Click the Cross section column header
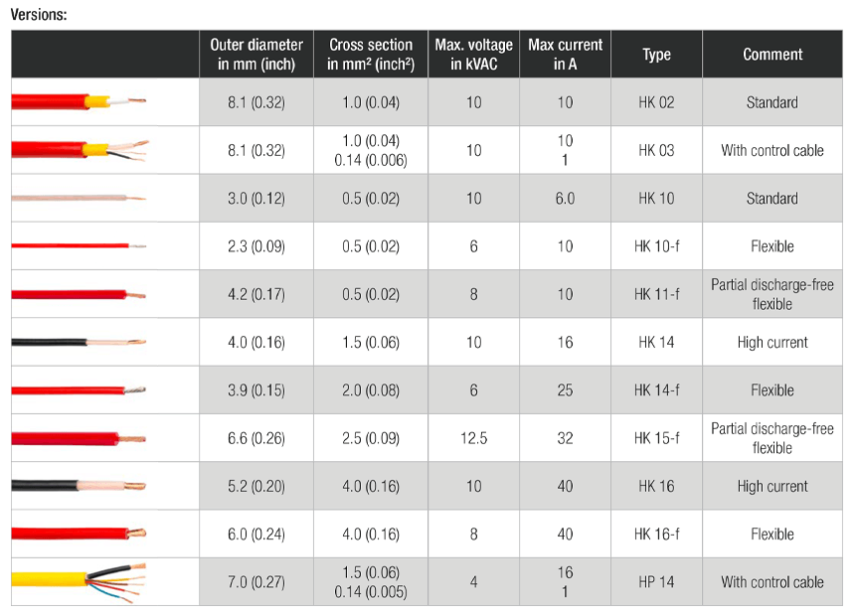 [371, 54]
